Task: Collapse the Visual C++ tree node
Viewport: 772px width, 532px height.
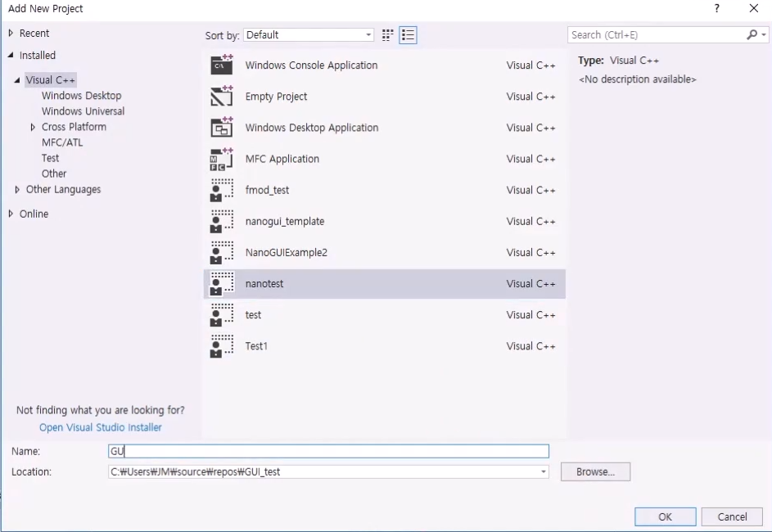Action: (x=17, y=79)
